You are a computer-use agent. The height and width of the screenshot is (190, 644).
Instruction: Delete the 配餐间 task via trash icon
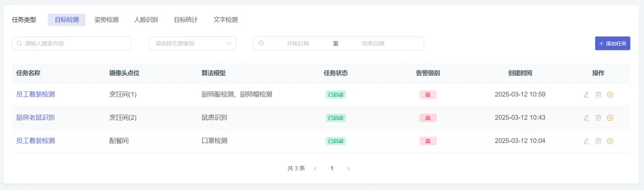[x=598, y=141]
